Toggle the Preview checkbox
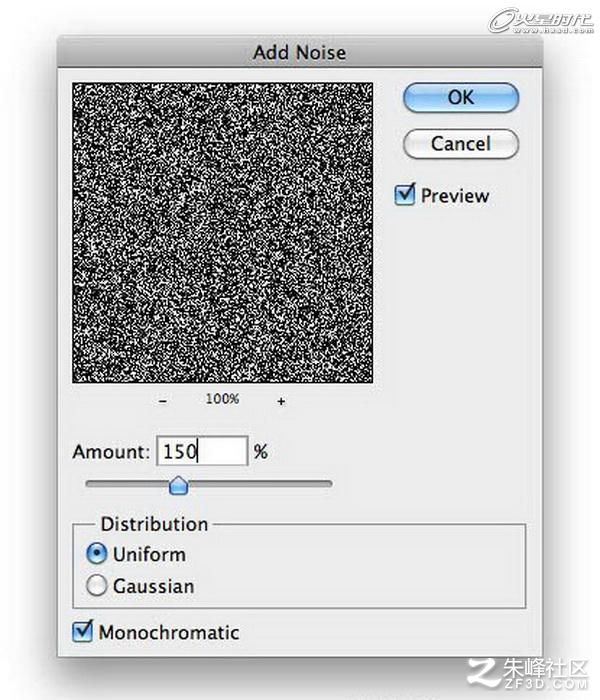The width and height of the screenshot is (600, 700). click(405, 195)
